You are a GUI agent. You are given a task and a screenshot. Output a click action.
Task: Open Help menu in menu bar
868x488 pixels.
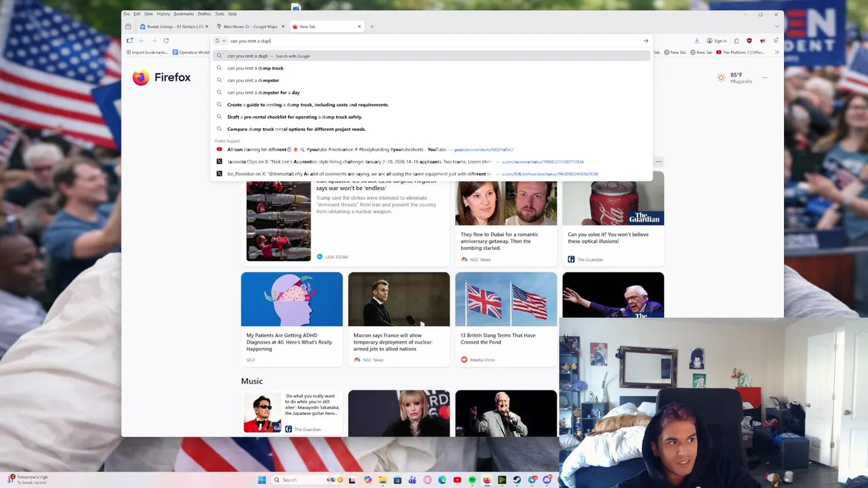(x=233, y=14)
